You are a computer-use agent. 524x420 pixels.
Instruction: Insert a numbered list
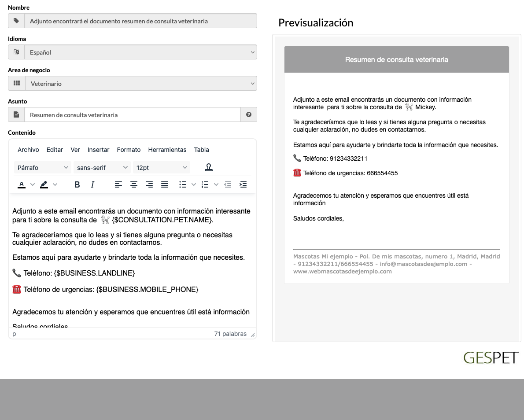coord(205,184)
